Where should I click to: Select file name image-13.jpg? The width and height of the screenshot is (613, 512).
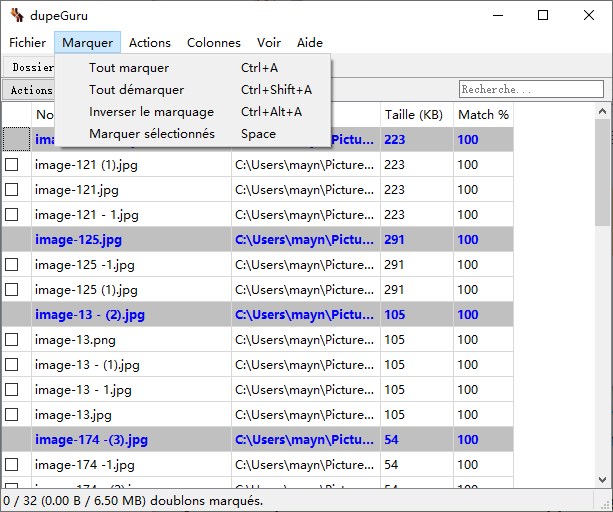73,415
